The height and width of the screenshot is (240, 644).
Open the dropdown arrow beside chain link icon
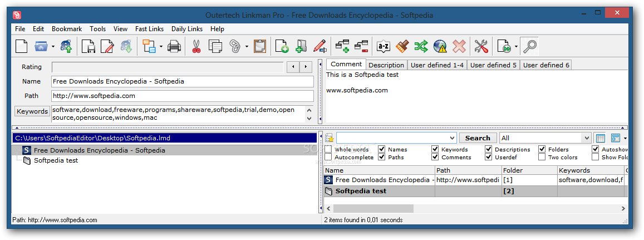pyautogui.click(x=247, y=46)
